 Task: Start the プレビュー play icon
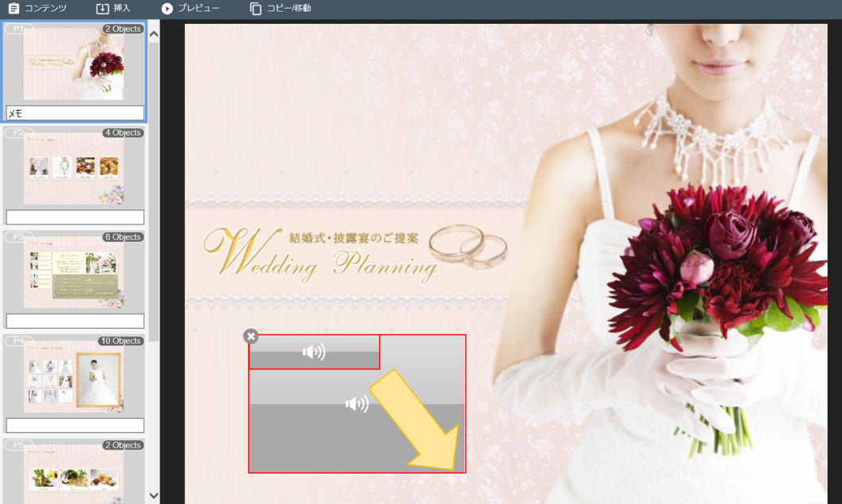[x=166, y=9]
